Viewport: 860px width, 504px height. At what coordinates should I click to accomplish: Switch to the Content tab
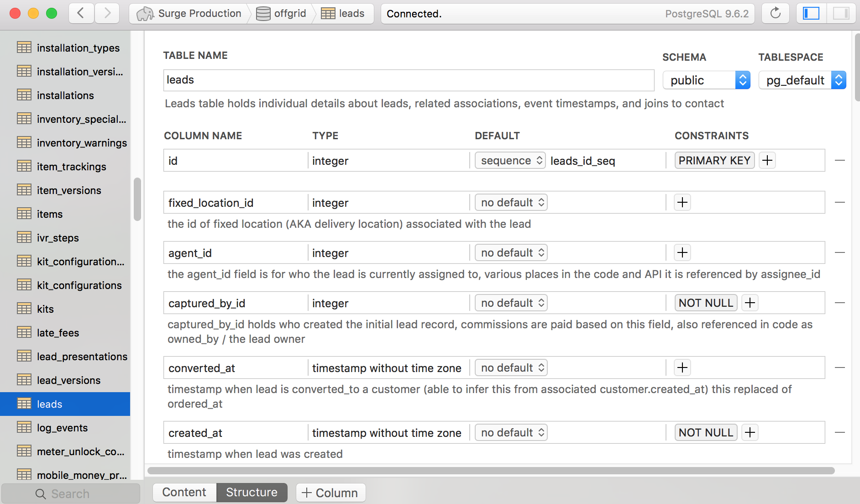(x=184, y=492)
